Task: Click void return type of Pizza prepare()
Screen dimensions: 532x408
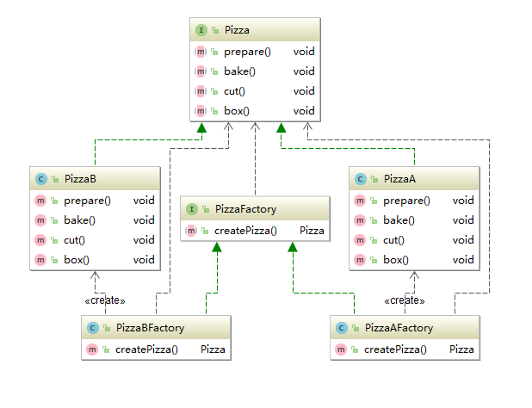Action: (x=304, y=52)
